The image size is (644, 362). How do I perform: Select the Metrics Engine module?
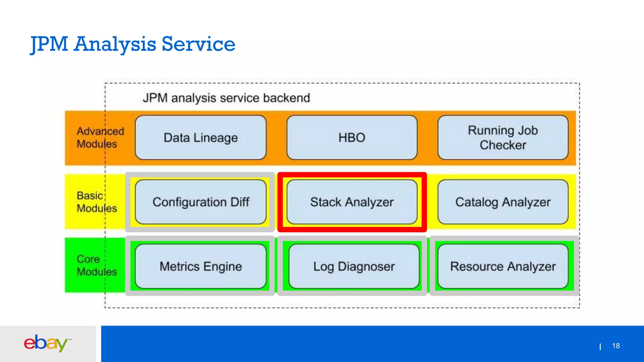[201, 266]
